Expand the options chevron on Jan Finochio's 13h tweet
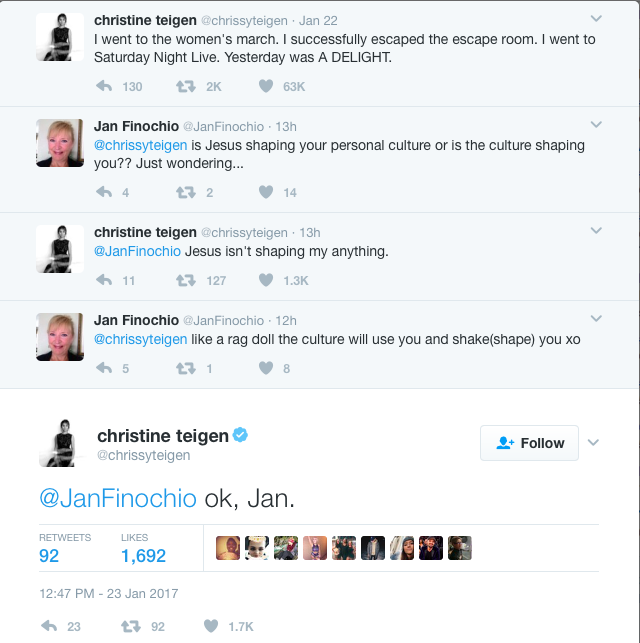This screenshot has width=640, height=643. click(596, 124)
